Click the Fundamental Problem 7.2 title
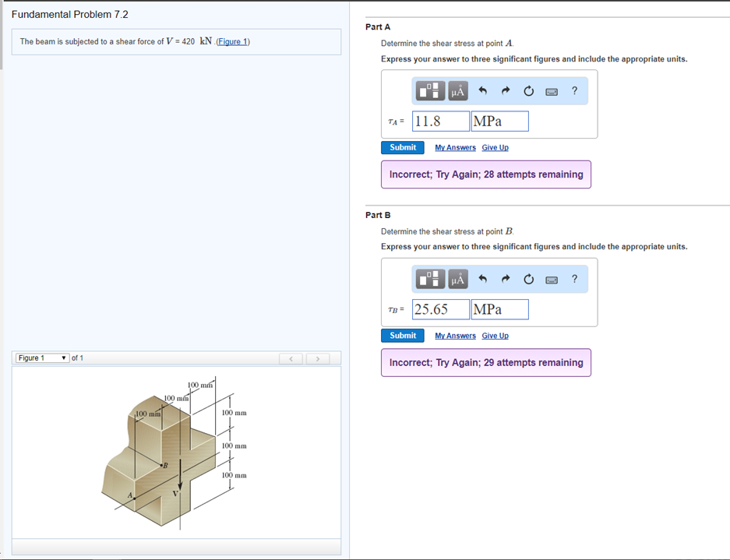 [70, 15]
